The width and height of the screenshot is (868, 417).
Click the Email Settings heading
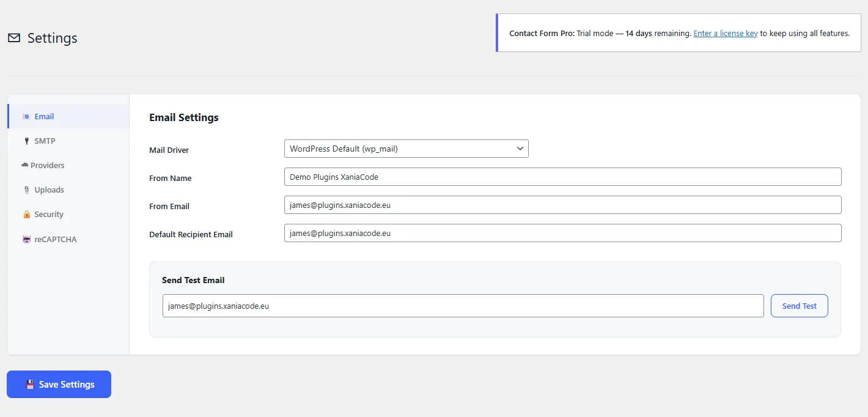(184, 117)
